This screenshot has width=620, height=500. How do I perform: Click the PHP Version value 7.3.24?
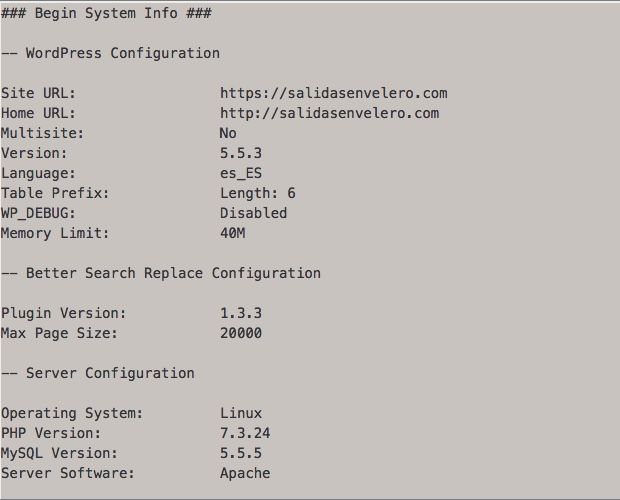click(x=245, y=433)
